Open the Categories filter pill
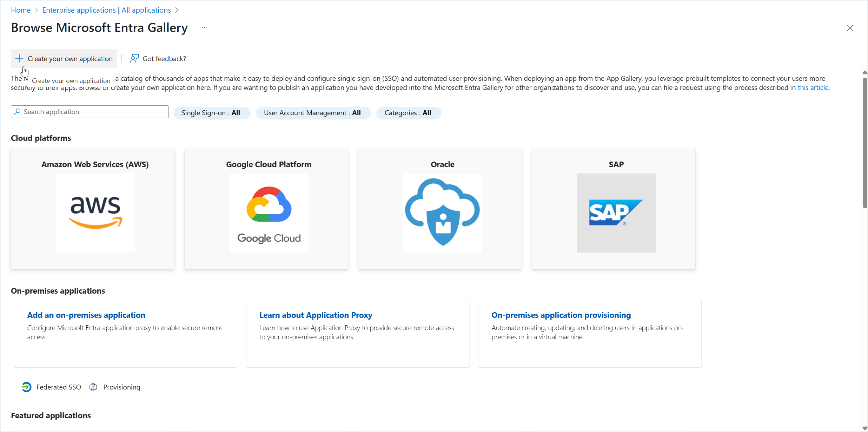 pos(408,113)
